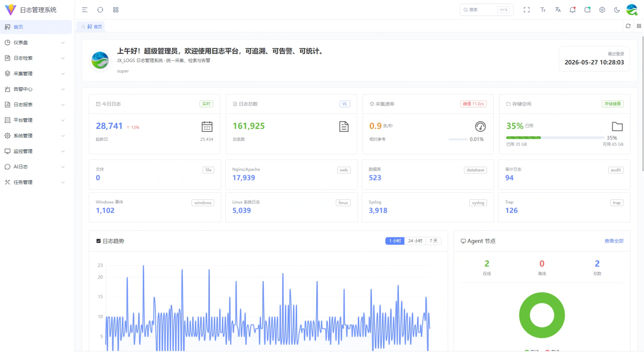Select the 7 天 trend range
The height and width of the screenshot is (352, 644).
pyautogui.click(x=433, y=241)
